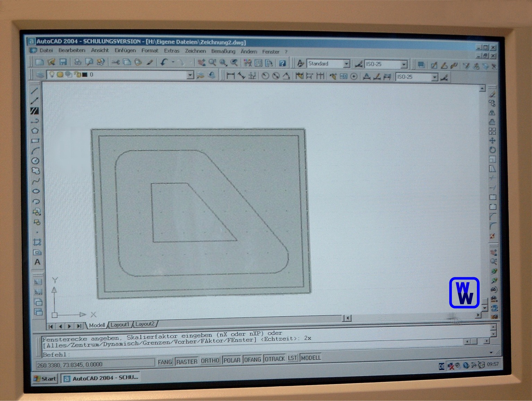Select the Array tool in Modify toolbar
The height and width of the screenshot is (401, 532).
[492, 131]
